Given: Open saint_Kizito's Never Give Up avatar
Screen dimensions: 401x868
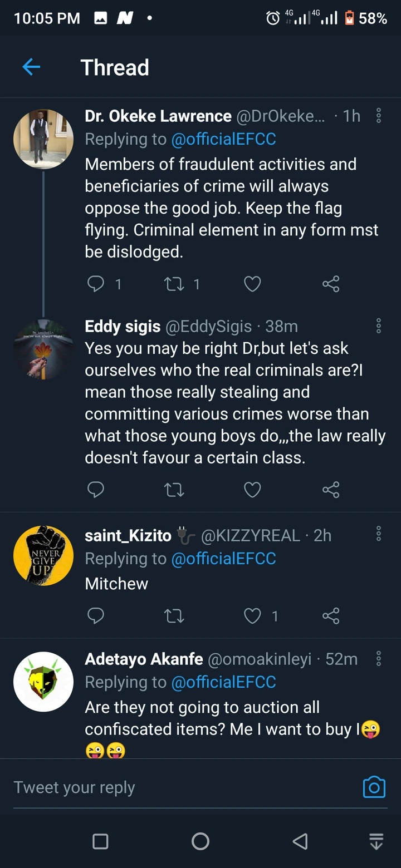Looking at the screenshot, I should point(43,555).
